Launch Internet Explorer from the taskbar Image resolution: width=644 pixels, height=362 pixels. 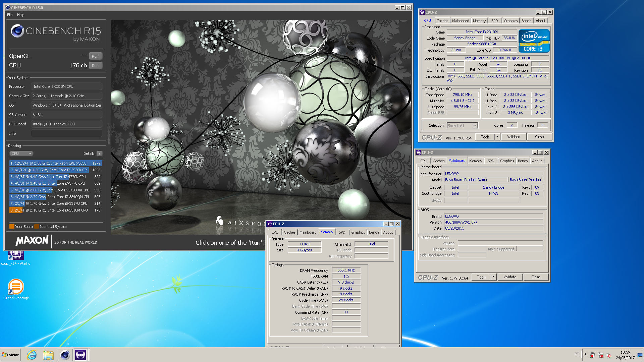click(x=32, y=355)
